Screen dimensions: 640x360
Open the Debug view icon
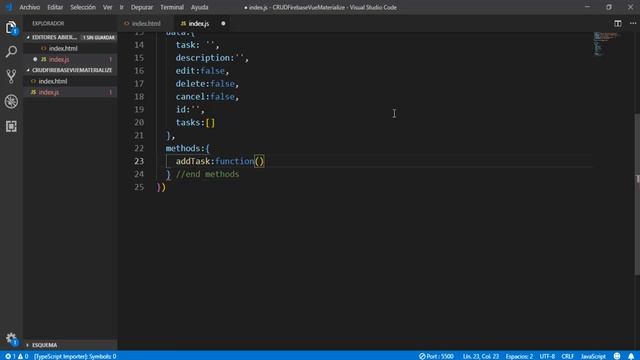point(11,101)
